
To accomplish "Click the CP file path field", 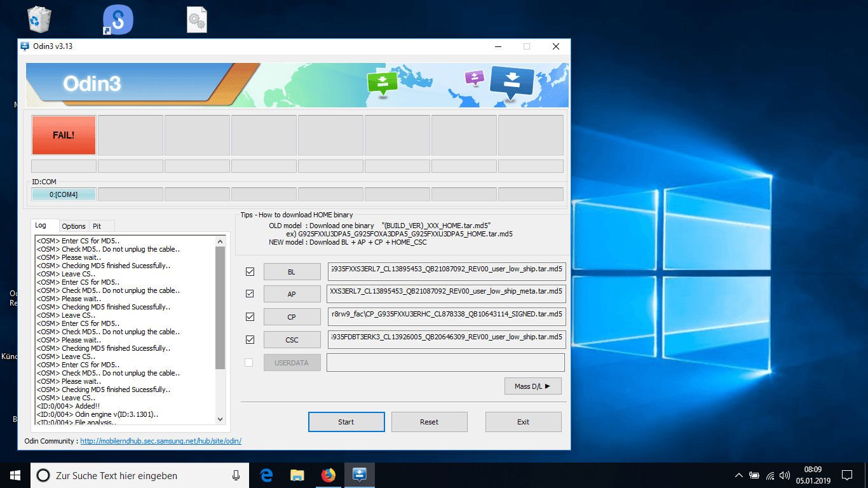I will point(446,316).
